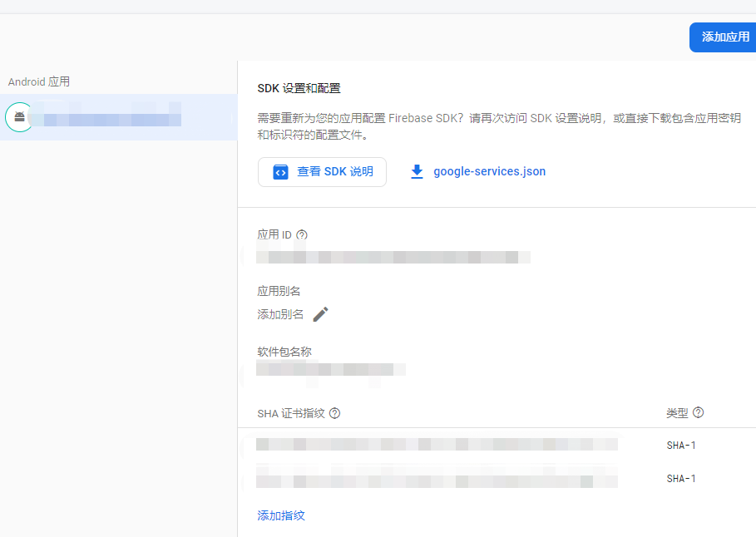
Task: Open 查看 SDK 说明
Action: [x=322, y=171]
